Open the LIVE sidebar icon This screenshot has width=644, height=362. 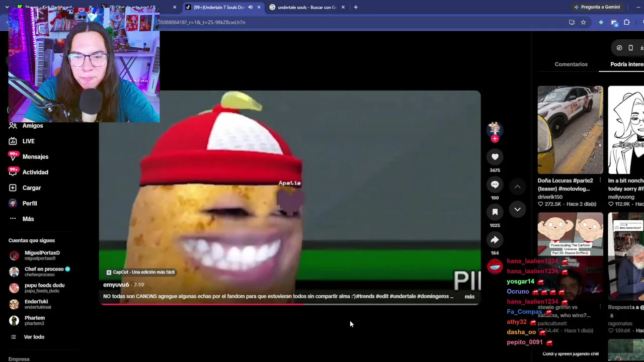[x=13, y=141]
